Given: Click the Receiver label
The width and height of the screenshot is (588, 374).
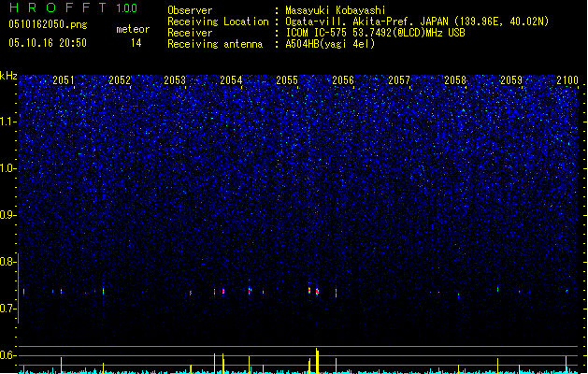Looking at the screenshot, I should click(x=190, y=33).
